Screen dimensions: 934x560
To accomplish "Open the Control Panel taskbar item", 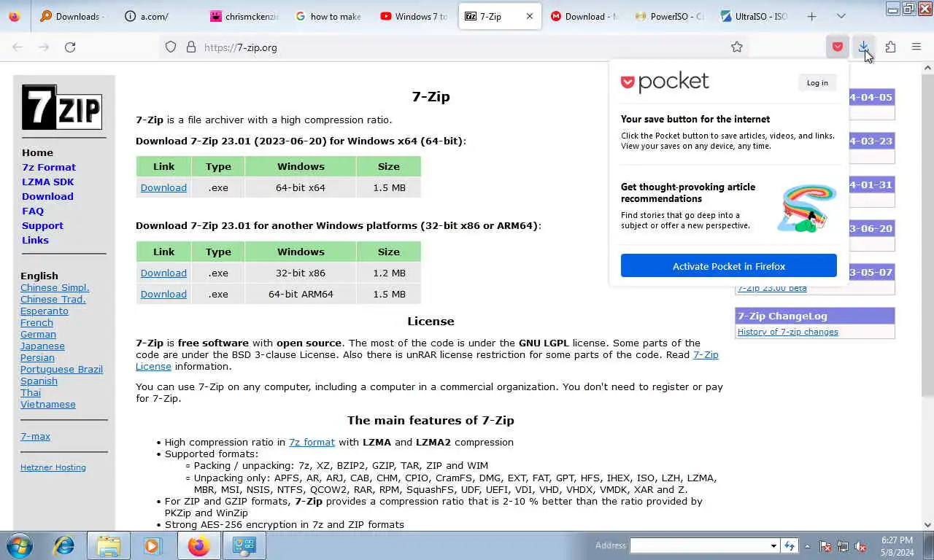I will [x=244, y=545].
